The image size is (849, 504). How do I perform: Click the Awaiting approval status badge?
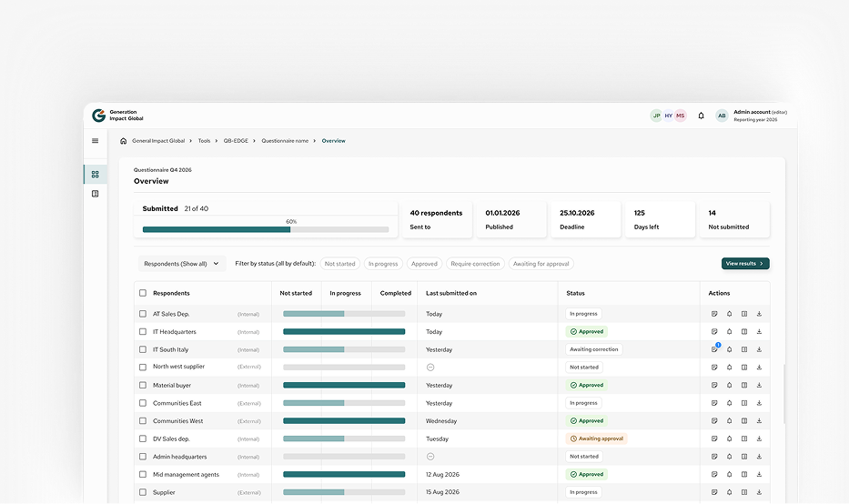coord(597,439)
